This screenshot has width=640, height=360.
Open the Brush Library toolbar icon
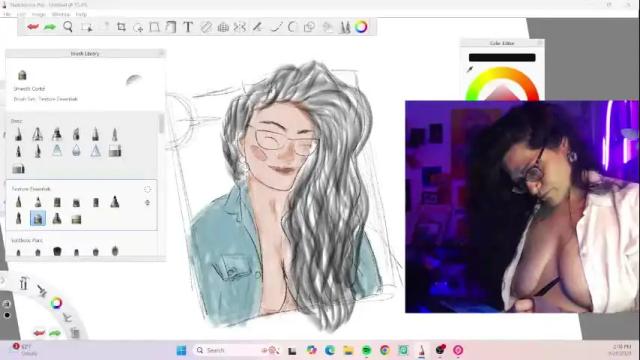click(x=345, y=27)
